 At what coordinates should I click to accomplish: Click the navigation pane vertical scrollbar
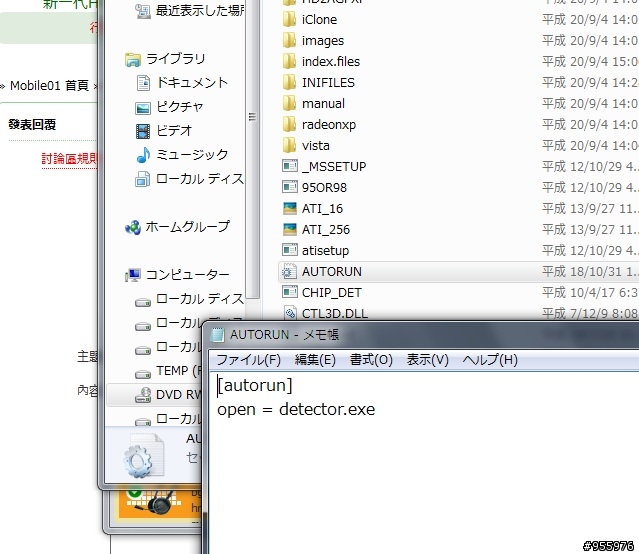click(x=253, y=151)
